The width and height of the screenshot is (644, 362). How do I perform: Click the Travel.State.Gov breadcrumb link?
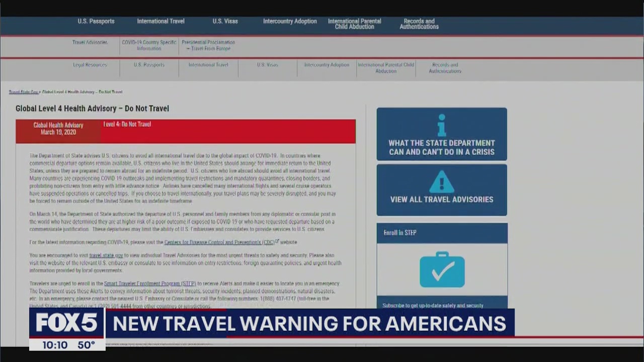click(23, 92)
